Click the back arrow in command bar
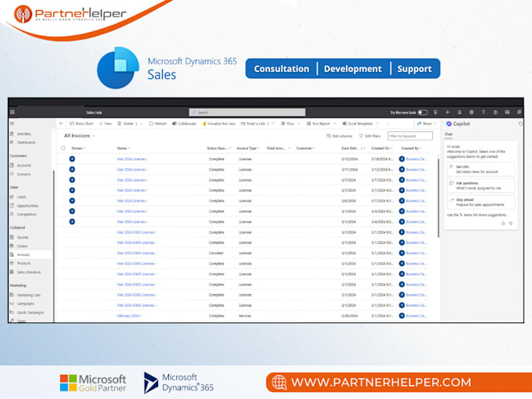This screenshot has width=532, height=399. click(x=61, y=124)
